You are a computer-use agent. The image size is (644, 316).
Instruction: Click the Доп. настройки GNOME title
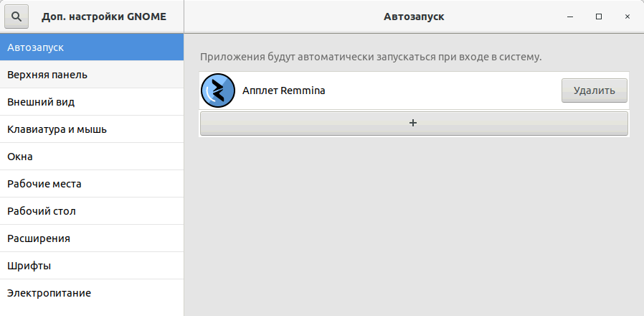point(104,17)
